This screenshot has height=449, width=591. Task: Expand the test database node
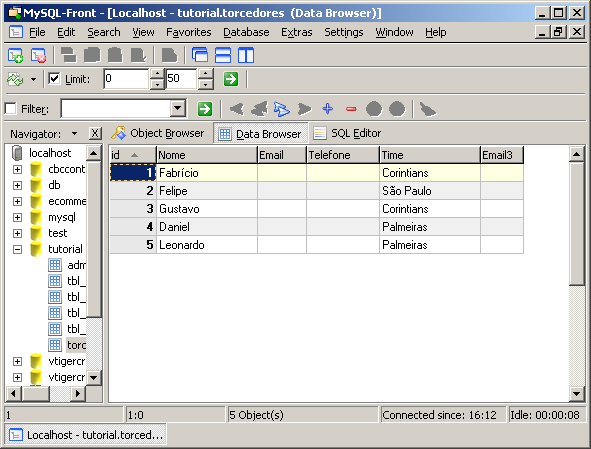click(17, 233)
